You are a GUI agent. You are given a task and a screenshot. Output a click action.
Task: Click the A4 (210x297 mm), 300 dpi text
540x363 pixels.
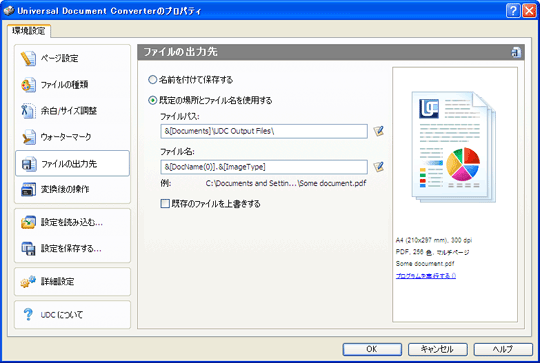click(x=434, y=240)
